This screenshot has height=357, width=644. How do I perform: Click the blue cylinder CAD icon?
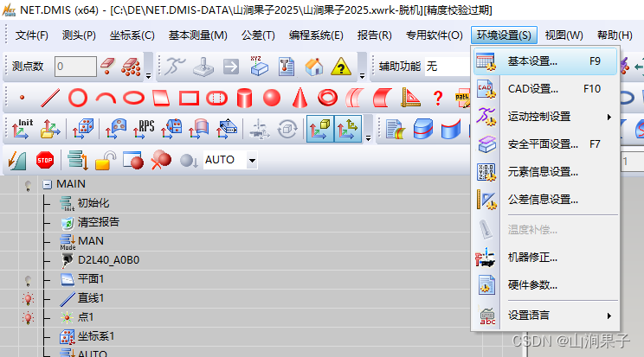[x=423, y=129]
